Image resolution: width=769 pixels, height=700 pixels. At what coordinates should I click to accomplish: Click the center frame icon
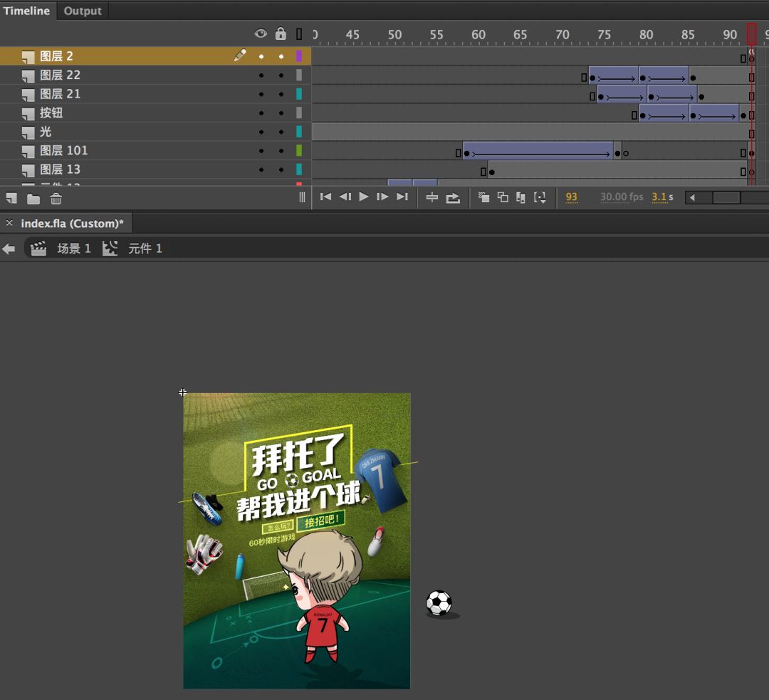point(432,197)
